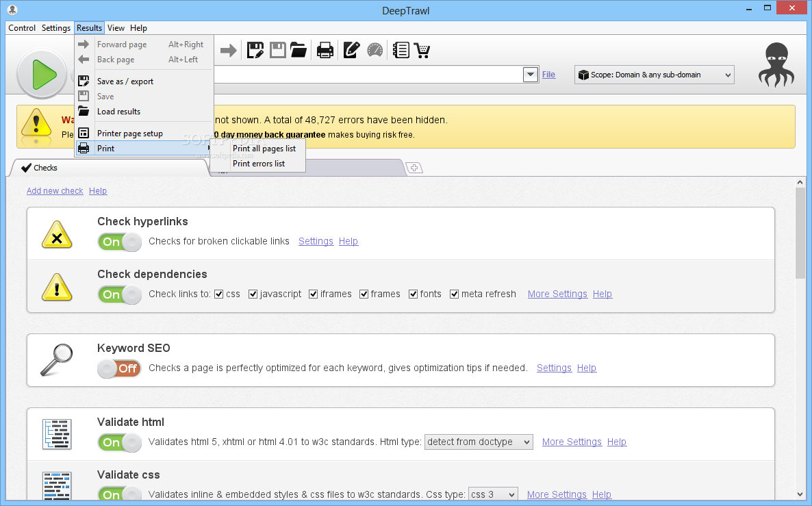
Task: Open the View menu
Action: [116, 28]
